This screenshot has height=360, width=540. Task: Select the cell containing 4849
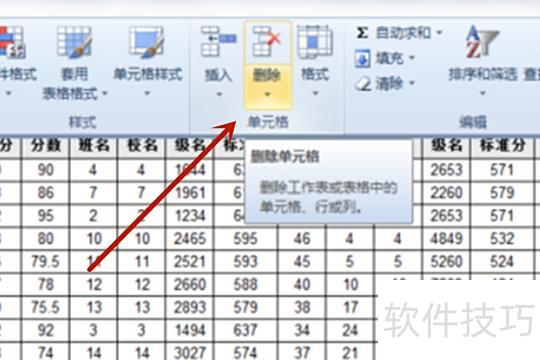(x=446, y=239)
